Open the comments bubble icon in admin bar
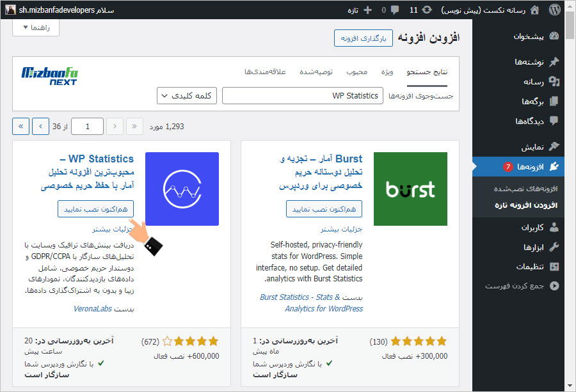576x392 pixels. coord(395,10)
